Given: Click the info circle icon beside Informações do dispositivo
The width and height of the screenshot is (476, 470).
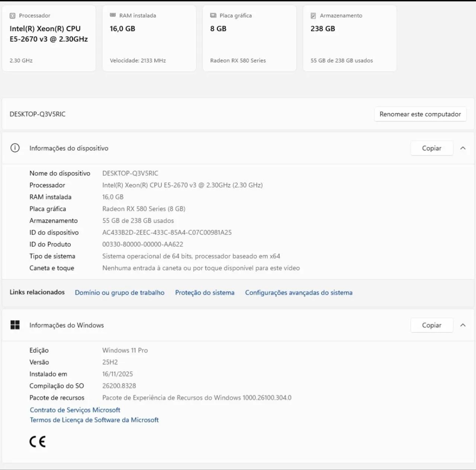Looking at the screenshot, I should [x=15, y=148].
